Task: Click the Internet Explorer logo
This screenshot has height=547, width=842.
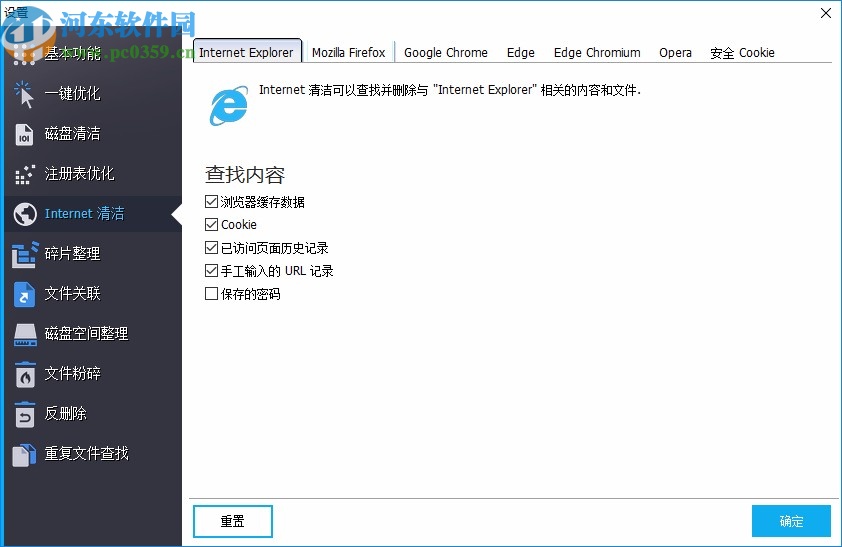Action: click(229, 105)
